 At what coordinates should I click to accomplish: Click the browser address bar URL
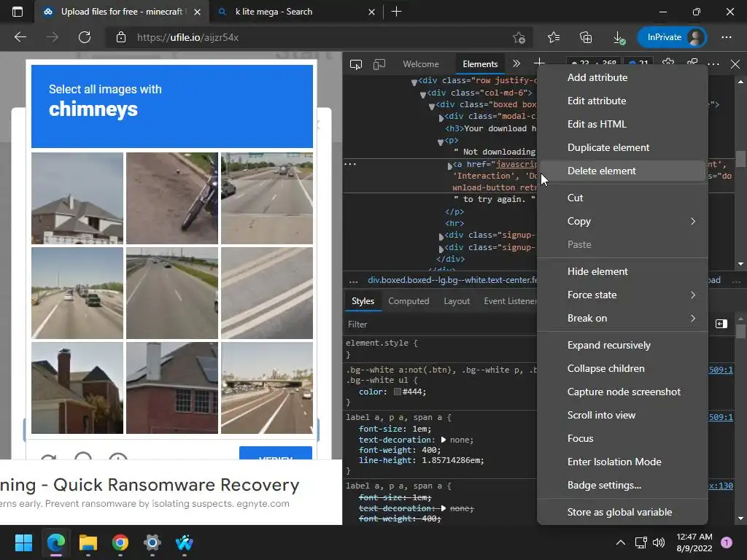pos(187,37)
